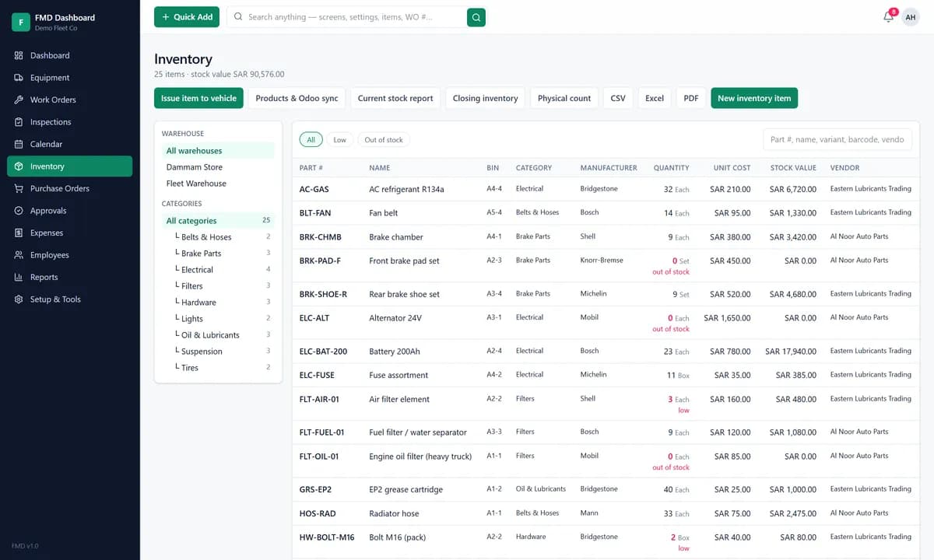The image size is (934, 560).
Task: Export inventory to Excel
Action: 655,98
